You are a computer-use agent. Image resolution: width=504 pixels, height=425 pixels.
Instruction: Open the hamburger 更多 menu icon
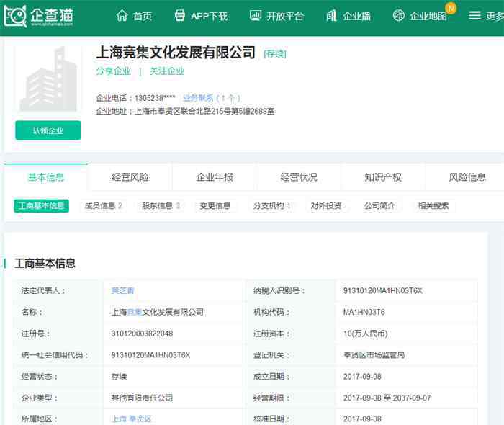coord(474,15)
